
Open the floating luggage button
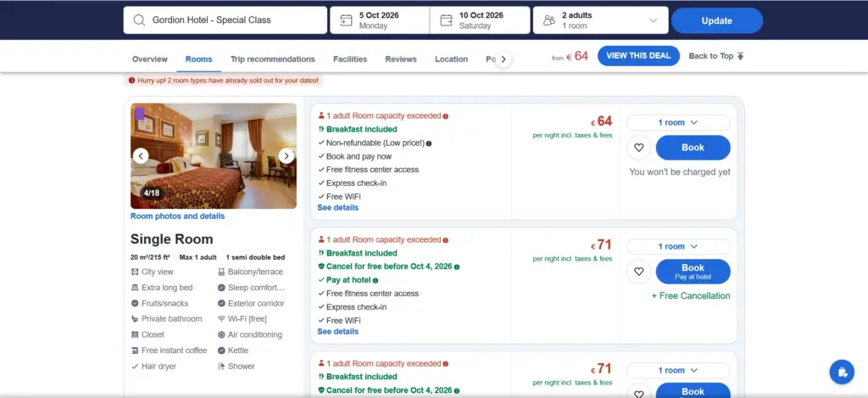pyautogui.click(x=842, y=372)
